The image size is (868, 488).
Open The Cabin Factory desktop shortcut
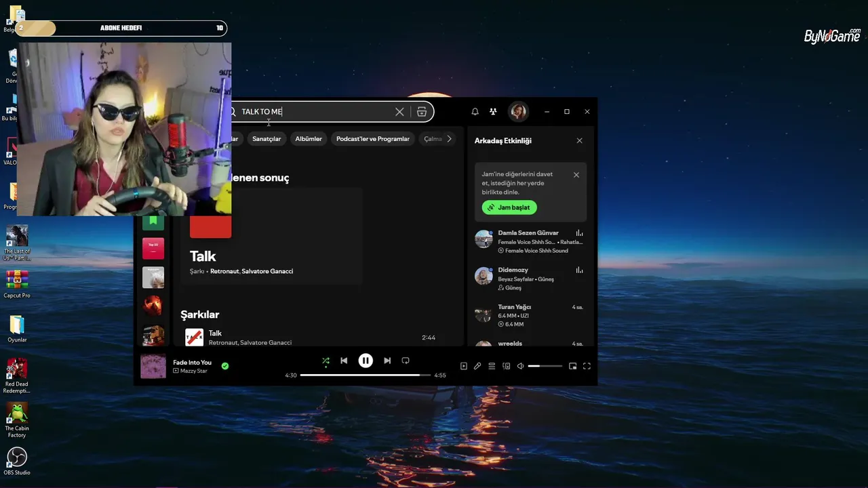pyautogui.click(x=17, y=420)
